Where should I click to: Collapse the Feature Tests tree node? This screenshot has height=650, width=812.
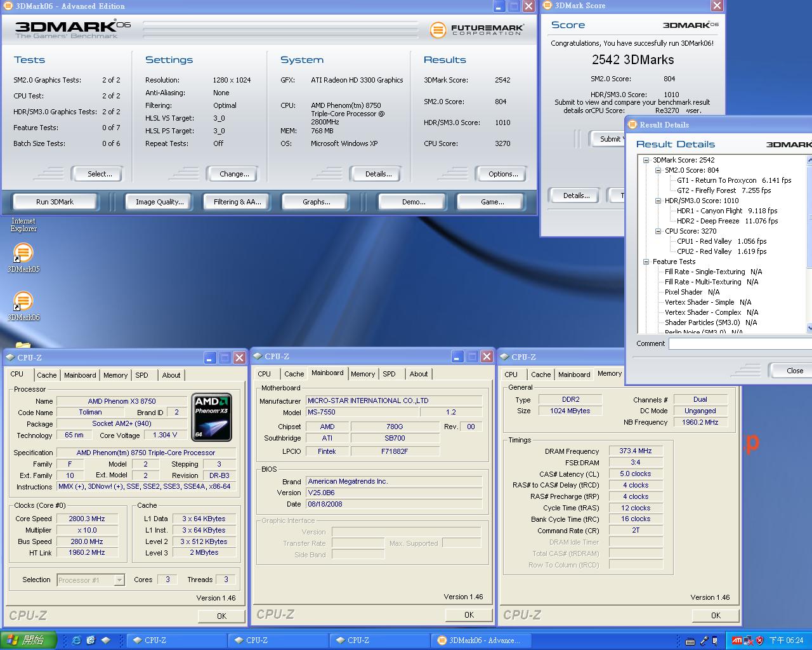pyautogui.click(x=646, y=262)
